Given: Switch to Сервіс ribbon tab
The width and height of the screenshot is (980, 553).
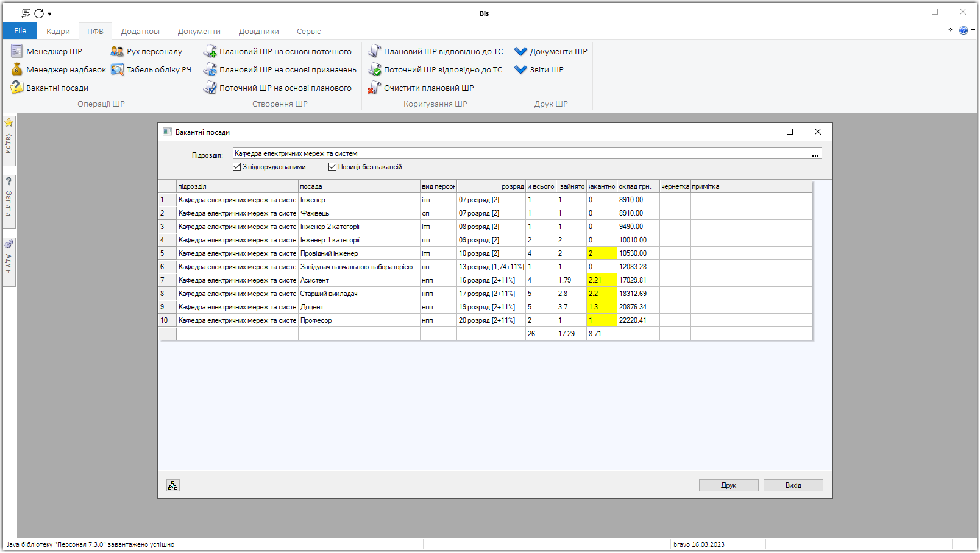Looking at the screenshot, I should click(309, 31).
